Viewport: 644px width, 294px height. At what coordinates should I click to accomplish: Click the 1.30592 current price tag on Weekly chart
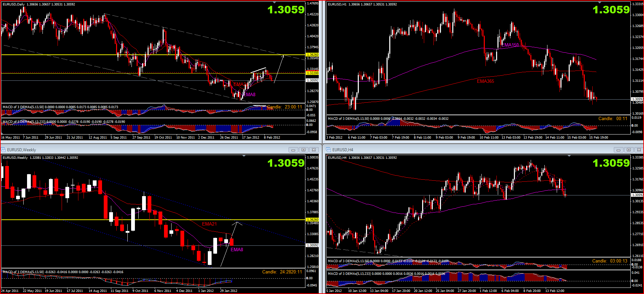pyautogui.click(x=312, y=245)
